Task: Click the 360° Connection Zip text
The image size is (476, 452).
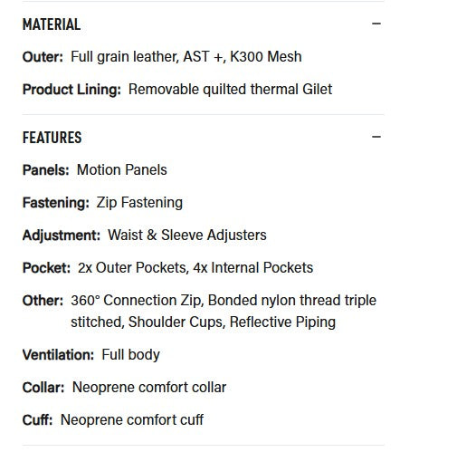Action: coord(138,301)
